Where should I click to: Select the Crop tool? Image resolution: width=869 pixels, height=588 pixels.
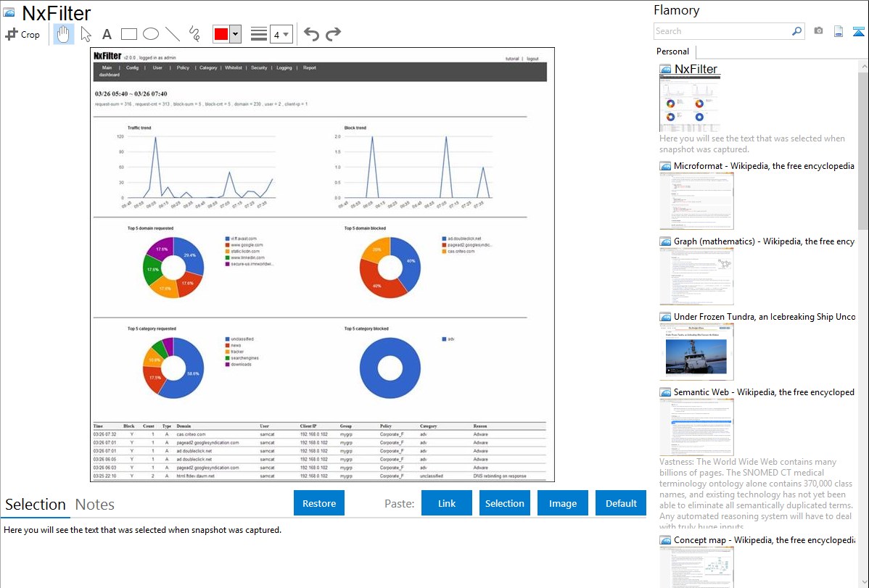click(x=22, y=34)
